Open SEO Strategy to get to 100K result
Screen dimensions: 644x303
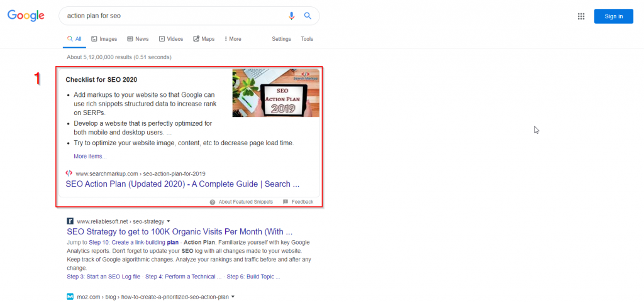pos(179,231)
